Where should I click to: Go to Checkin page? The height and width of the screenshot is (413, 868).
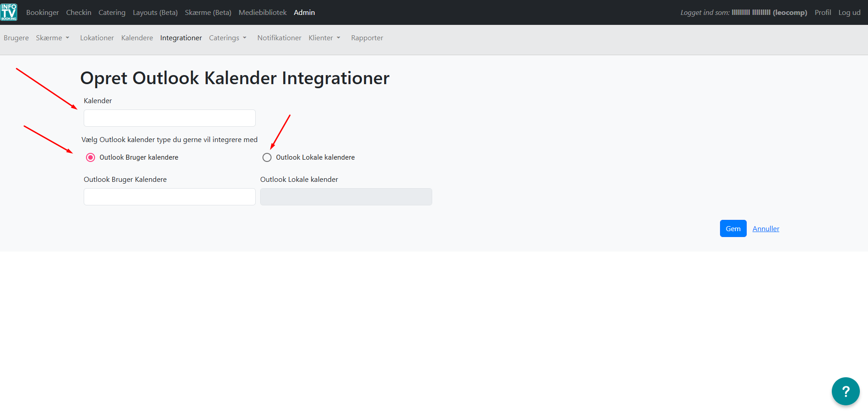pos(79,13)
